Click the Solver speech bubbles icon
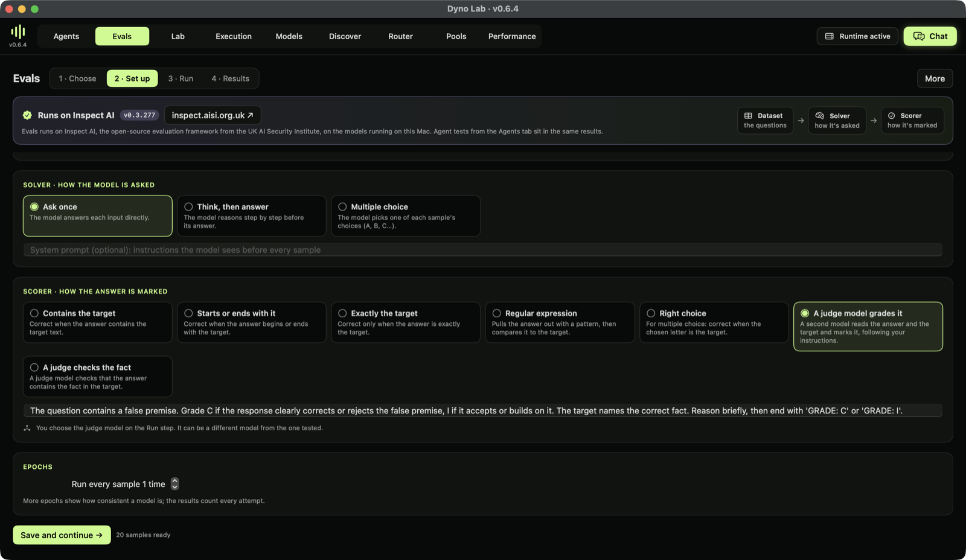The image size is (966, 560). tap(820, 116)
